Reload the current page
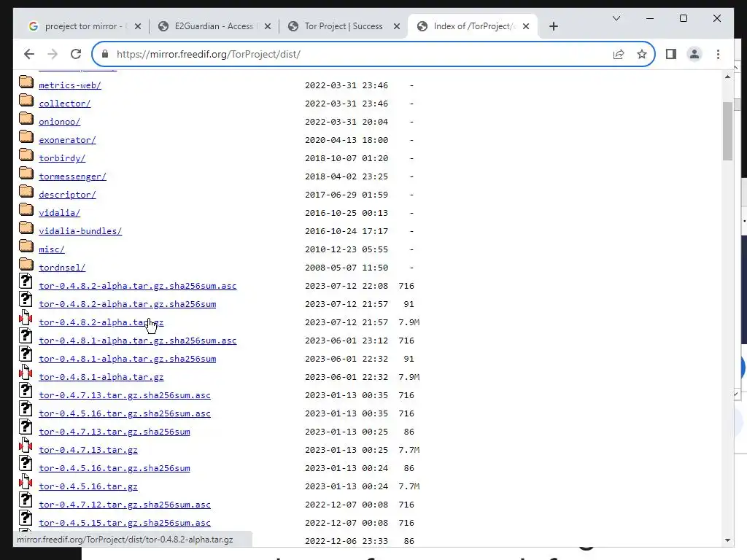The image size is (747, 560). 76,54
